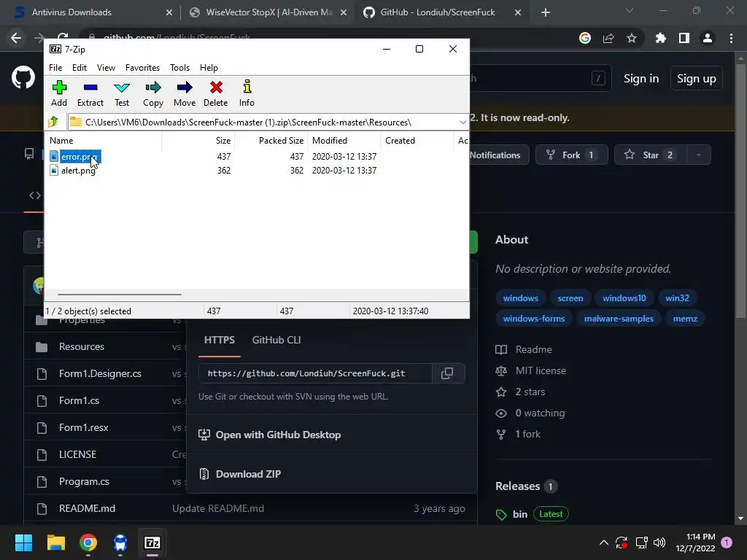Expand the Star lists dropdown arrow
The height and width of the screenshot is (560, 747).
pyautogui.click(x=698, y=155)
